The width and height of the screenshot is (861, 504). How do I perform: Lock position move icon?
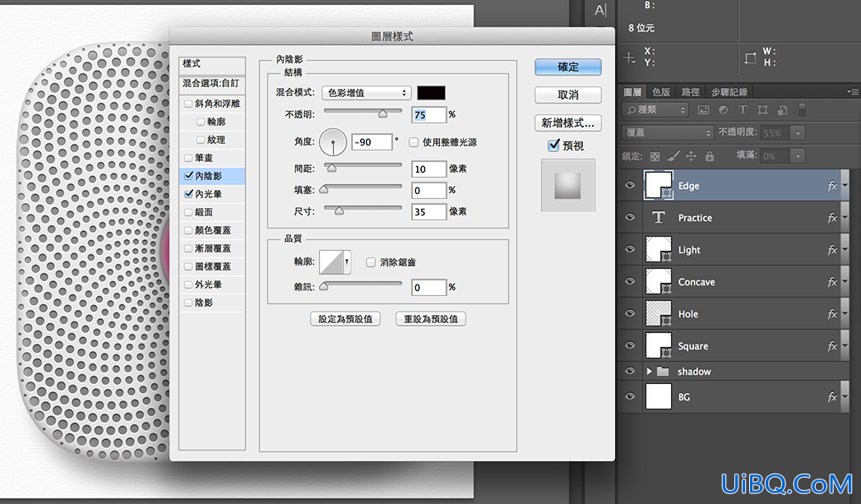coord(692,156)
